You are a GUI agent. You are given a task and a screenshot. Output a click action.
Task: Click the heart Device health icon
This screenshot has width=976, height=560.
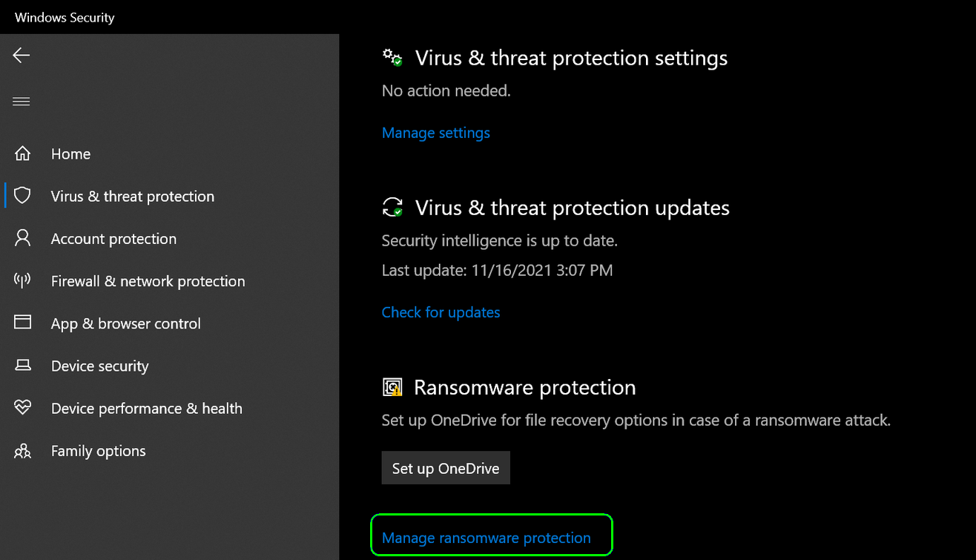23,408
